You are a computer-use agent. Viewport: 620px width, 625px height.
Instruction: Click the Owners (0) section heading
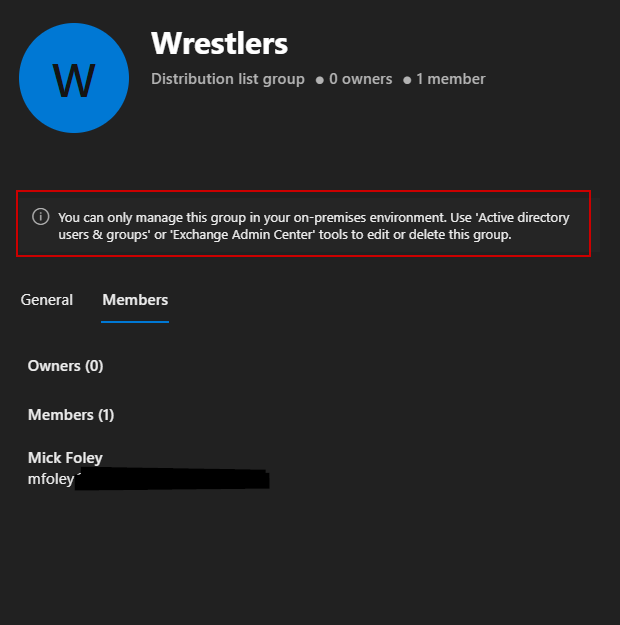click(65, 366)
